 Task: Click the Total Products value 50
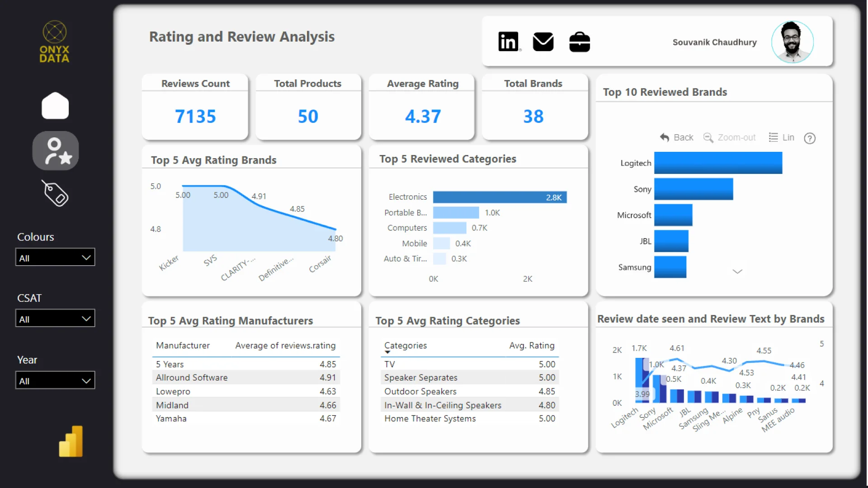[x=308, y=116]
